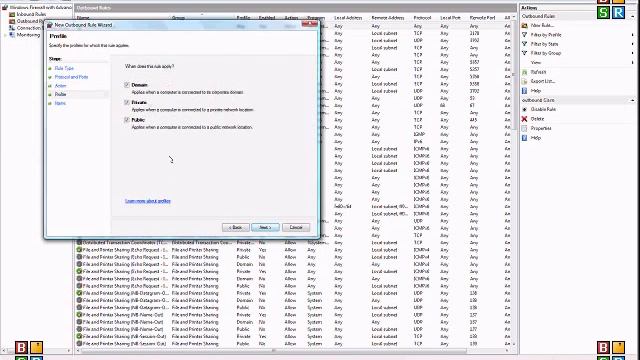Select the Monitoring node icon
The width and height of the screenshot is (640, 360).
click(12, 35)
